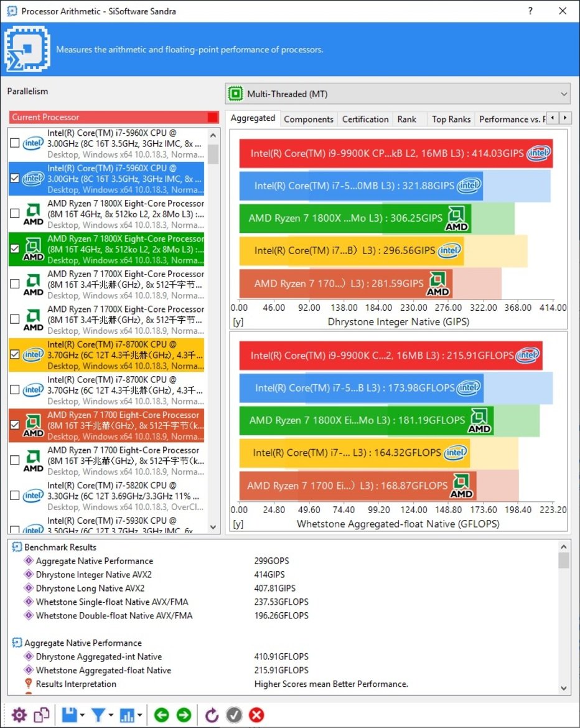Check the unhighlighted Ryzen 7 1800X checkbox
580x728 pixels.
tap(15, 214)
